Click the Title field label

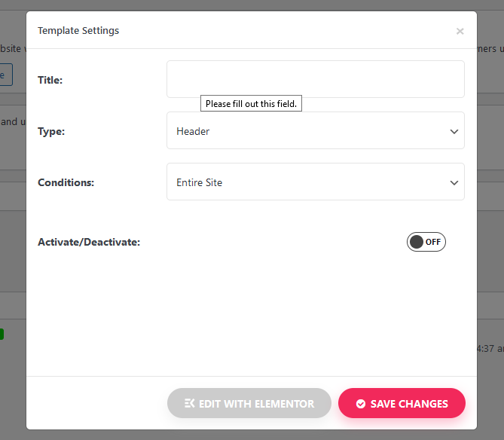(50, 80)
